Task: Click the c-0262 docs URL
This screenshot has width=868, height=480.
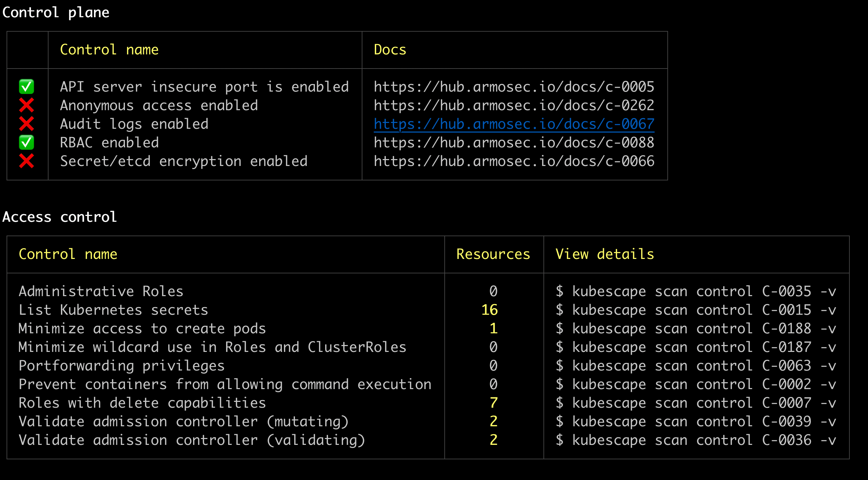Action: coord(514,105)
